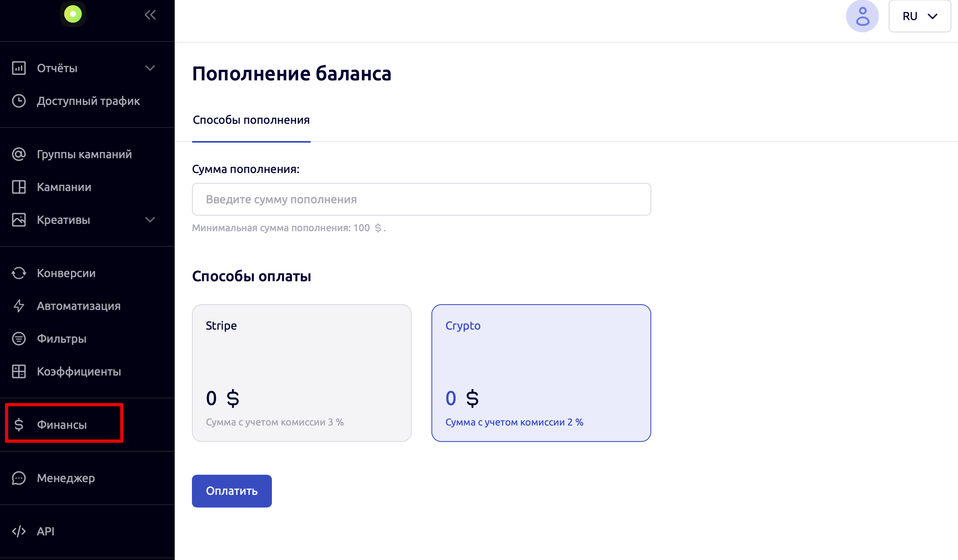The height and width of the screenshot is (560, 958).
Task: Open the API code icon
Action: [x=19, y=531]
